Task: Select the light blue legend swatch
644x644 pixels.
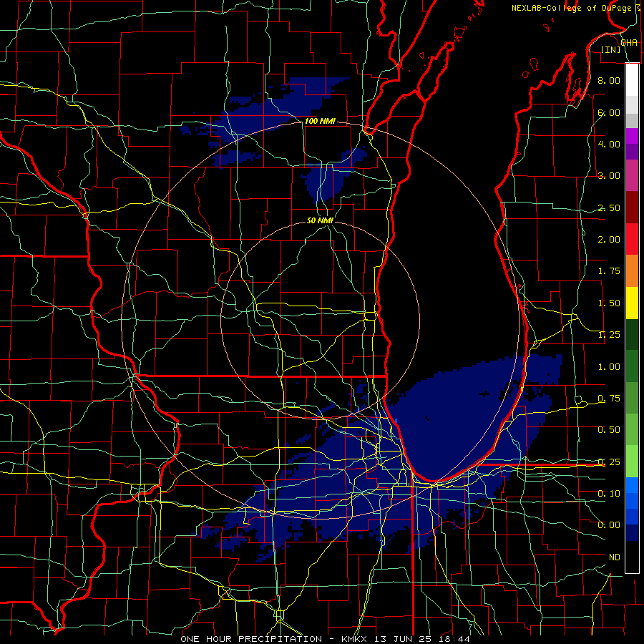Action: tap(632, 485)
